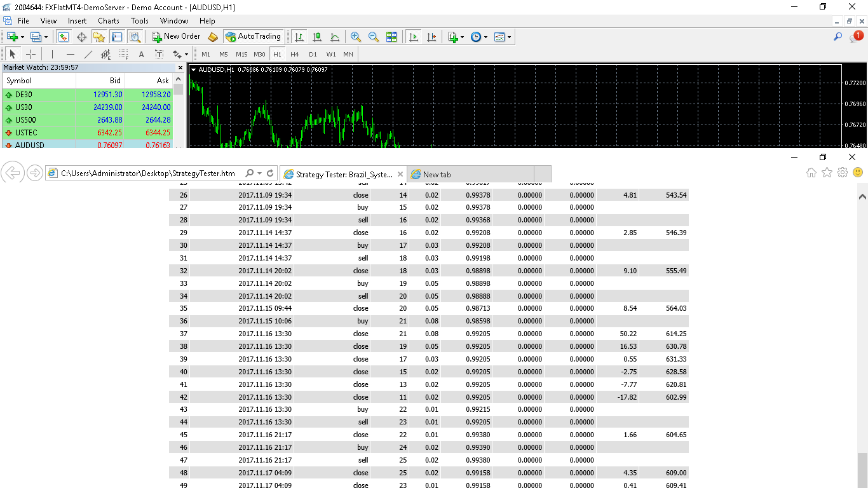Open the Strategy Tester magnifier icon
The image size is (868, 488).
(x=135, y=37)
